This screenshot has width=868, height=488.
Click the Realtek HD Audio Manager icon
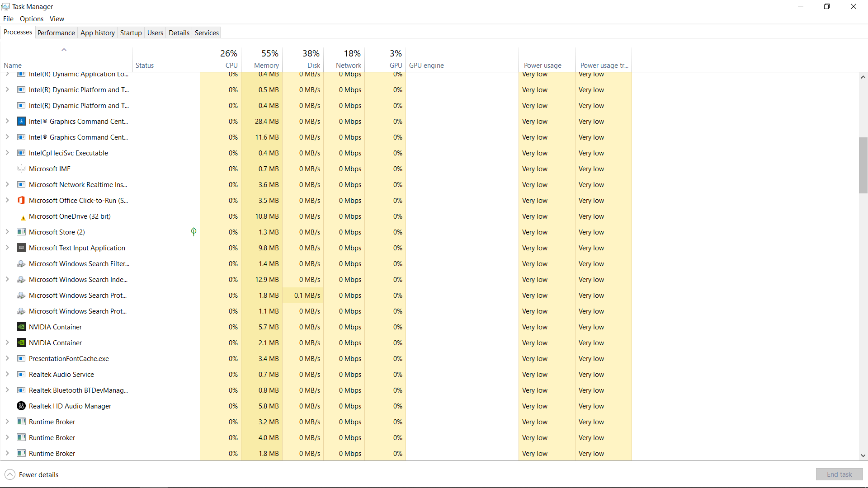[21, 406]
